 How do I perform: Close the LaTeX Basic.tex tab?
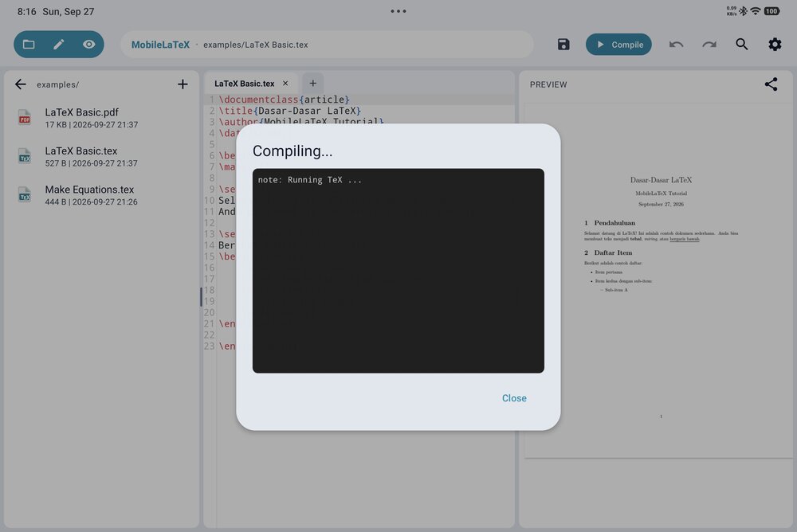click(x=285, y=84)
